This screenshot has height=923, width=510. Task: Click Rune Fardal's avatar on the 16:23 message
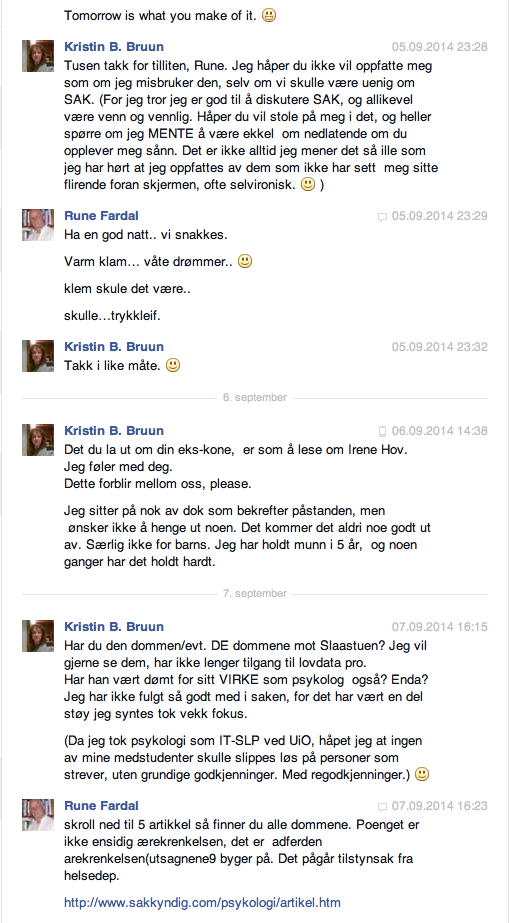pos(38,815)
